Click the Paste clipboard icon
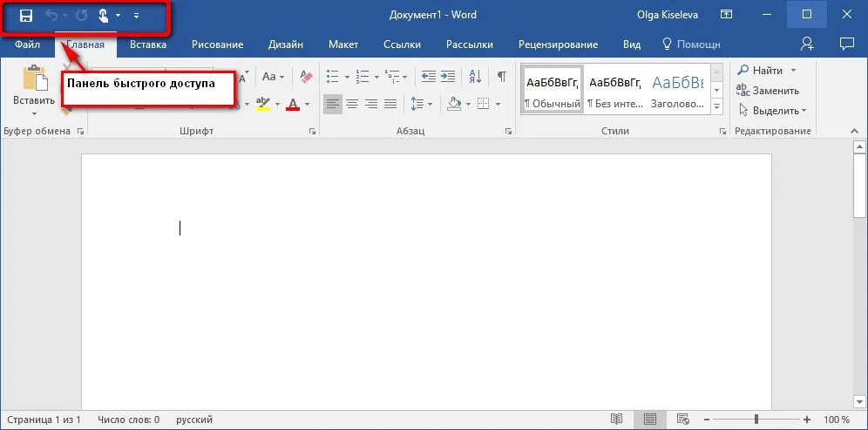This screenshot has height=430, width=868. pos(34,78)
